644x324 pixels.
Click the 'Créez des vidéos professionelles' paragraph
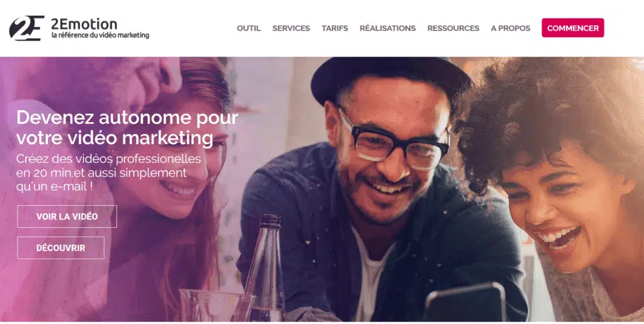[108, 172]
